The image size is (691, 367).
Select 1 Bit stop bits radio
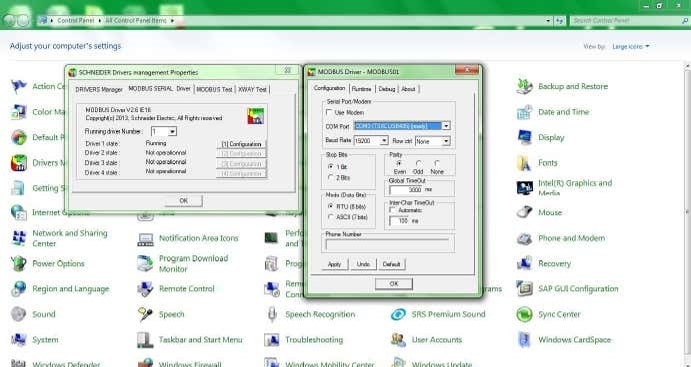click(331, 167)
